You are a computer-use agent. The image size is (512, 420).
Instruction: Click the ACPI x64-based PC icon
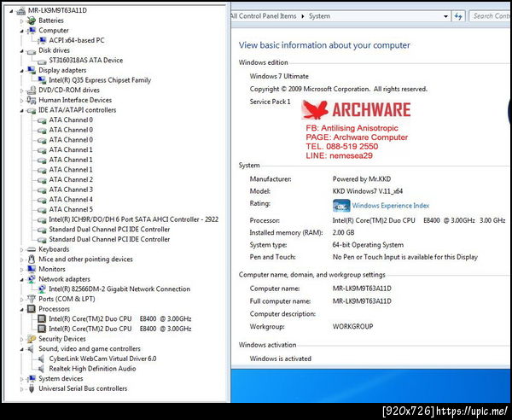point(42,40)
